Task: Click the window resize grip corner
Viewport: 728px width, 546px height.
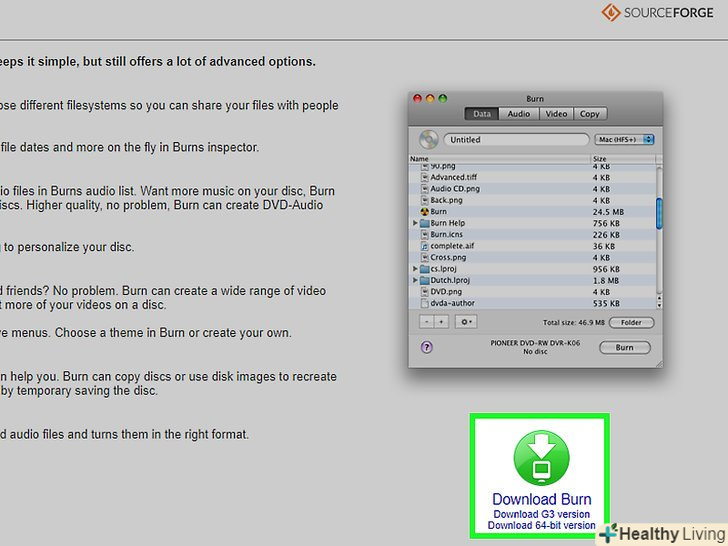Action: point(658,364)
